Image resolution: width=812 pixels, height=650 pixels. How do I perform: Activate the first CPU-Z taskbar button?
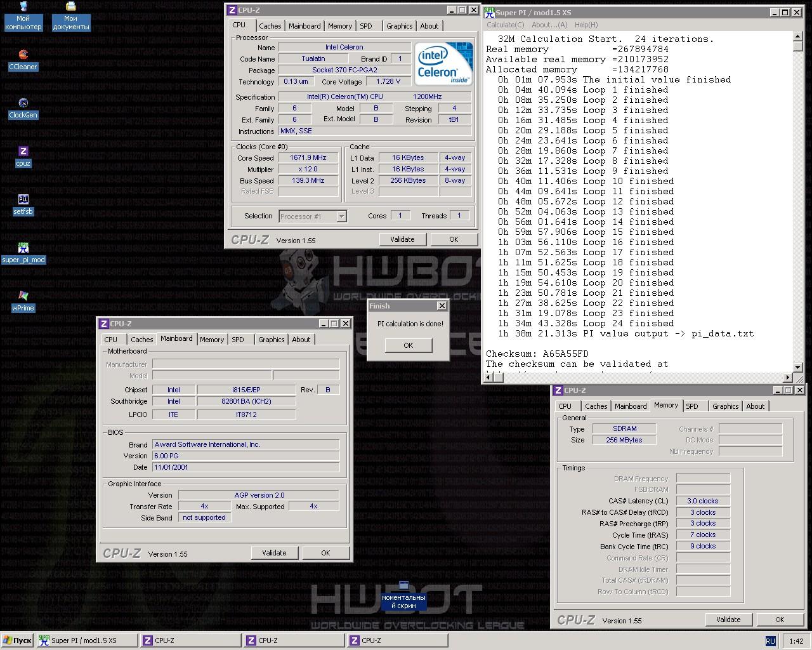pyautogui.click(x=190, y=640)
